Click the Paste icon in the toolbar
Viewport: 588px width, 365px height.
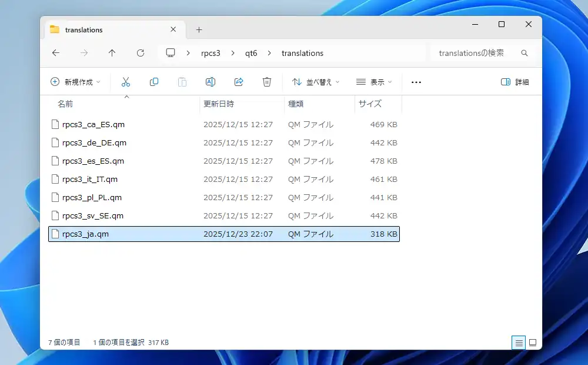[x=182, y=82]
